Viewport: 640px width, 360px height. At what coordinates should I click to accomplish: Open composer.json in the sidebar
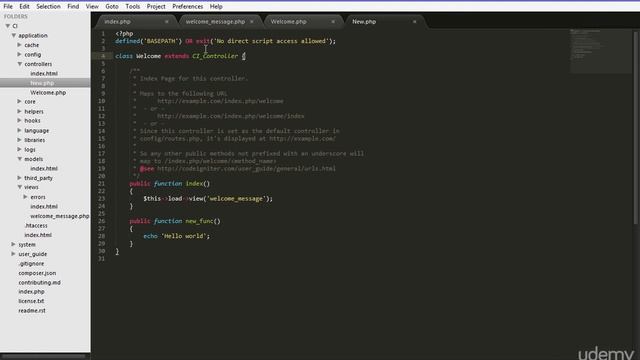(x=37, y=273)
